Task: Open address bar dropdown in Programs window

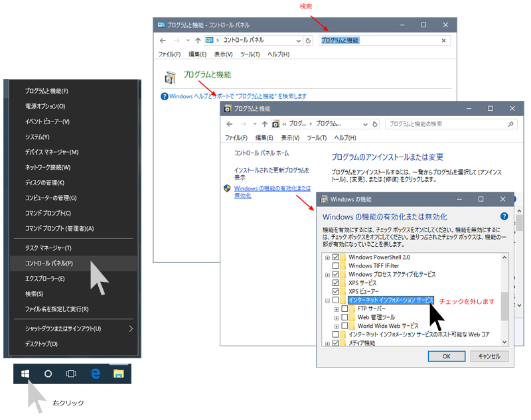Action: pos(366,124)
